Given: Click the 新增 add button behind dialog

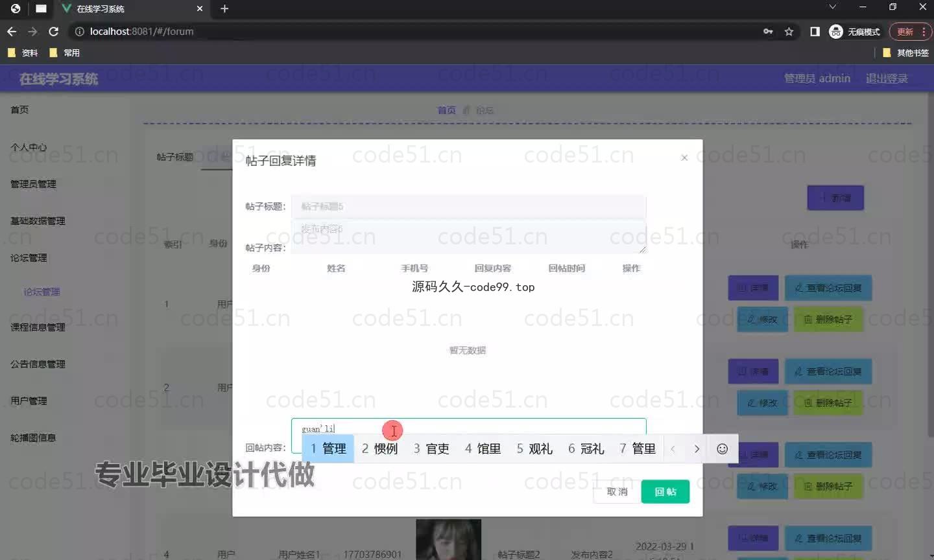Looking at the screenshot, I should click(x=835, y=198).
